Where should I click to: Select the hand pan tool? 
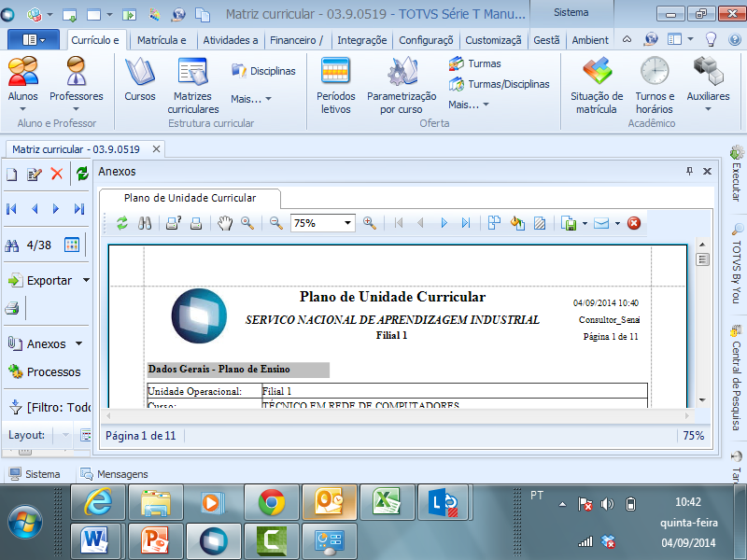[x=225, y=223]
